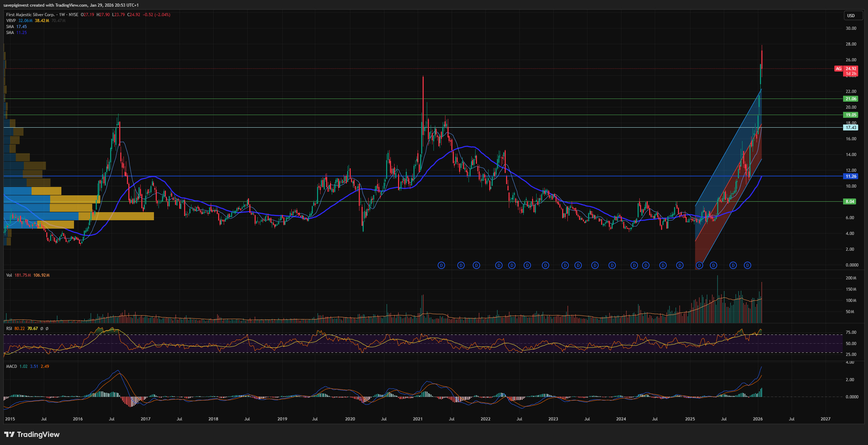868x445 pixels.
Task: Click the green 19.05 price line label
Action: click(850, 115)
